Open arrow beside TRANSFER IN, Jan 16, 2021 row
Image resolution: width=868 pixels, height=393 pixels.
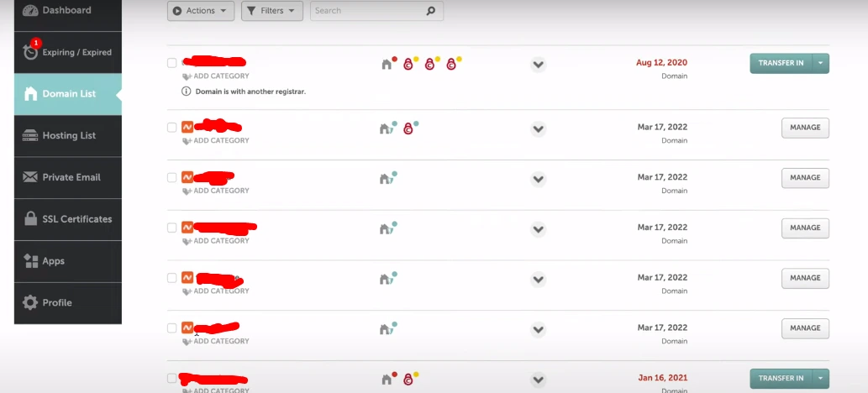[x=821, y=379]
